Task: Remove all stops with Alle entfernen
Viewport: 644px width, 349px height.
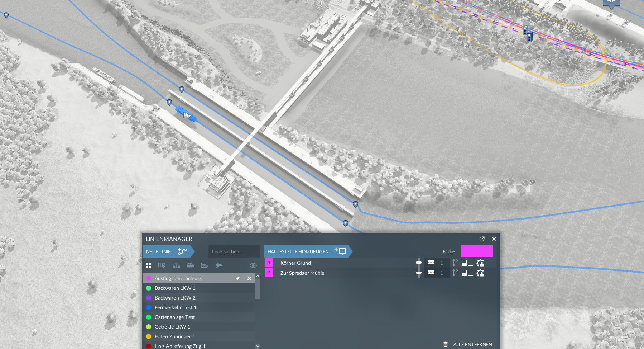Action: pyautogui.click(x=468, y=344)
